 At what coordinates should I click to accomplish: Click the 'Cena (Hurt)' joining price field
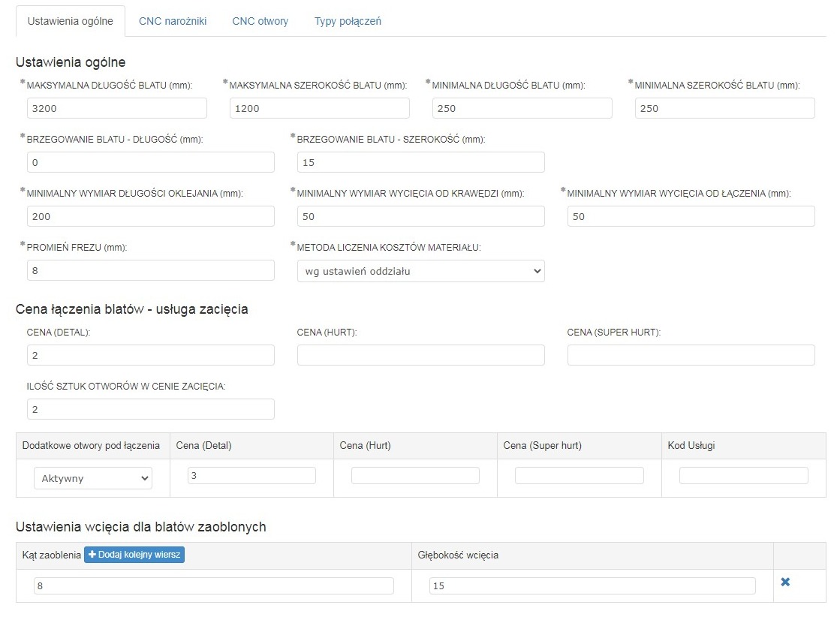pos(420,355)
